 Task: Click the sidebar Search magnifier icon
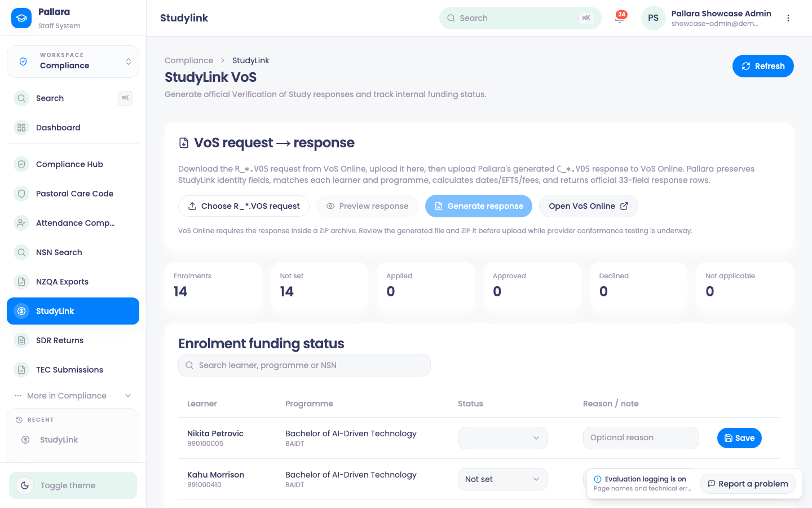pyautogui.click(x=21, y=98)
